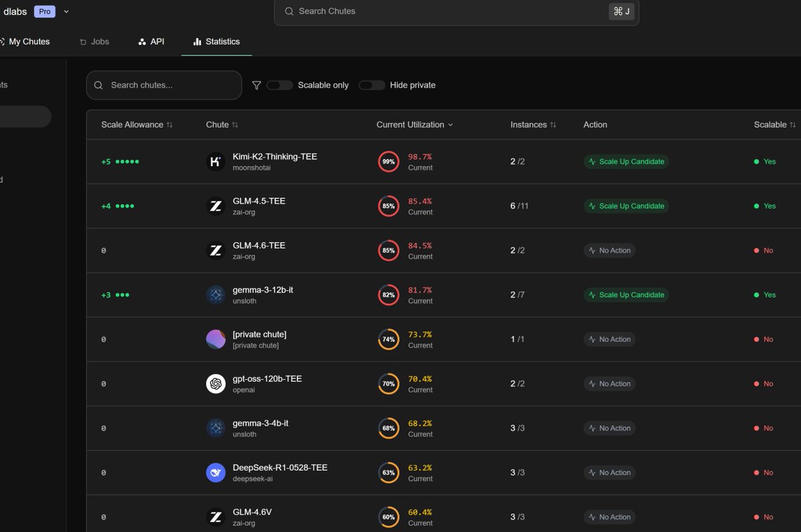Click the GLM-4.6-TEE Z logo icon
Viewport: 801px width, 532px height.
click(216, 250)
